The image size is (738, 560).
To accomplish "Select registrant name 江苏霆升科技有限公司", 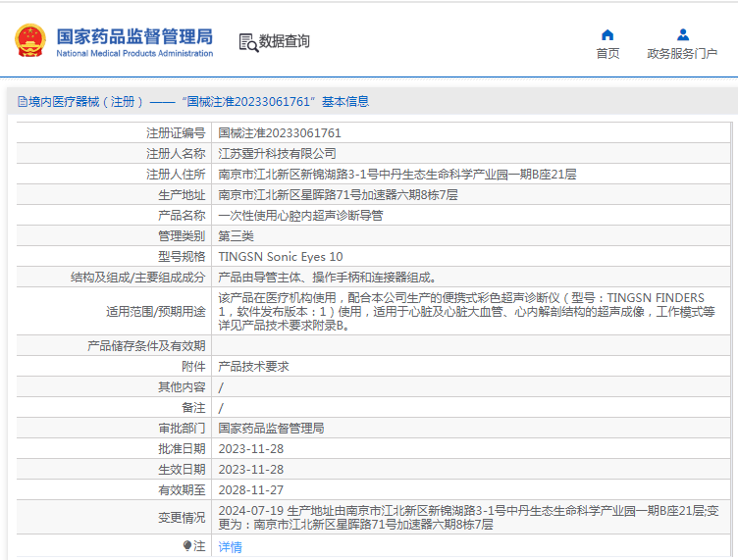I will (277, 154).
